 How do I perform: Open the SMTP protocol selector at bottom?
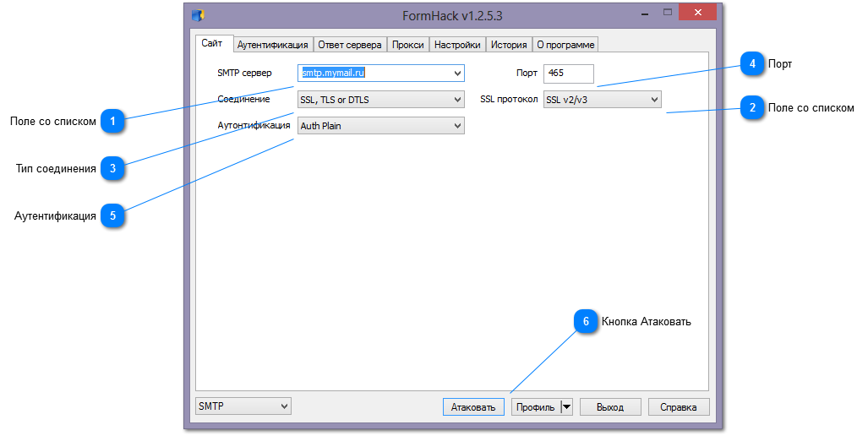[x=243, y=406]
